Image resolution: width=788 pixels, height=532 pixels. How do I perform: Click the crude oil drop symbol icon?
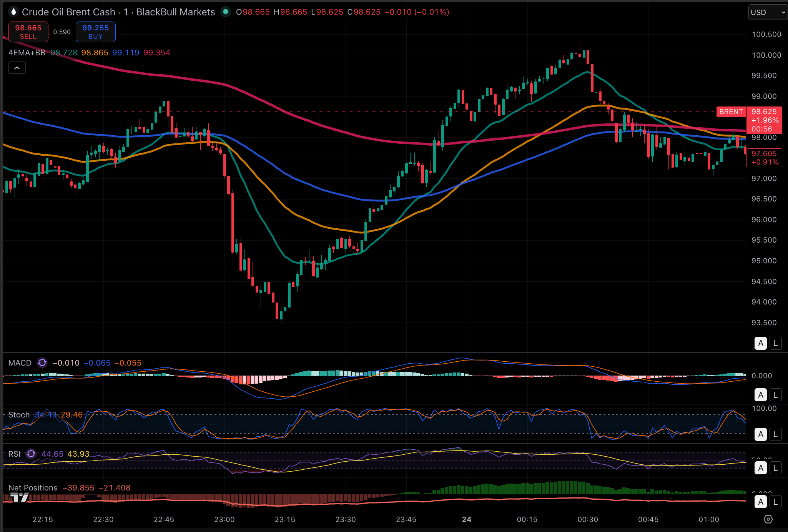(x=13, y=12)
